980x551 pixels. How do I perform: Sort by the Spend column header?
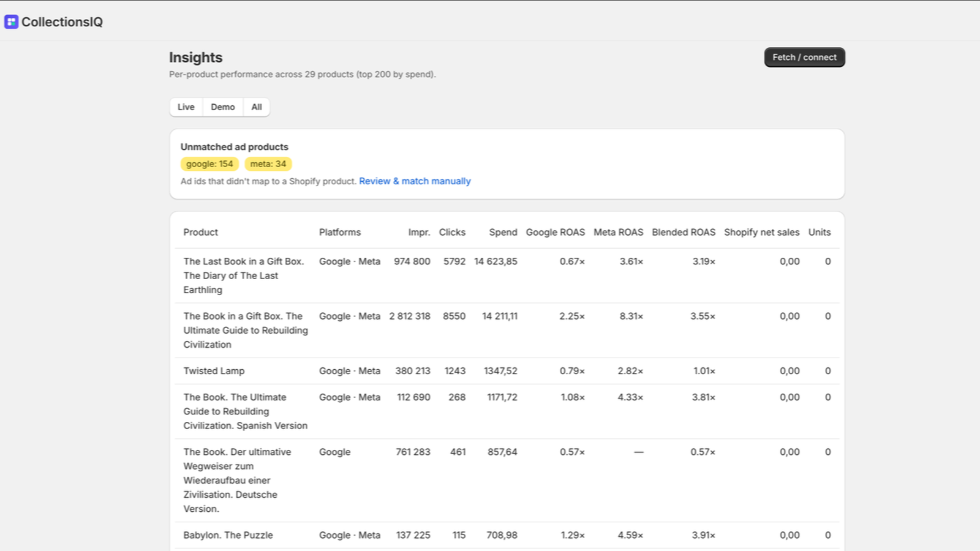(x=503, y=233)
